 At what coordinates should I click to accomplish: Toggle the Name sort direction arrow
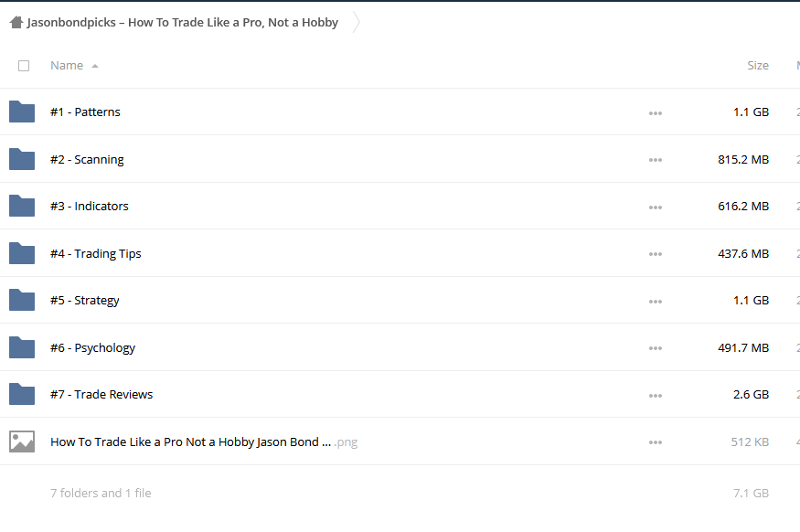(x=95, y=66)
